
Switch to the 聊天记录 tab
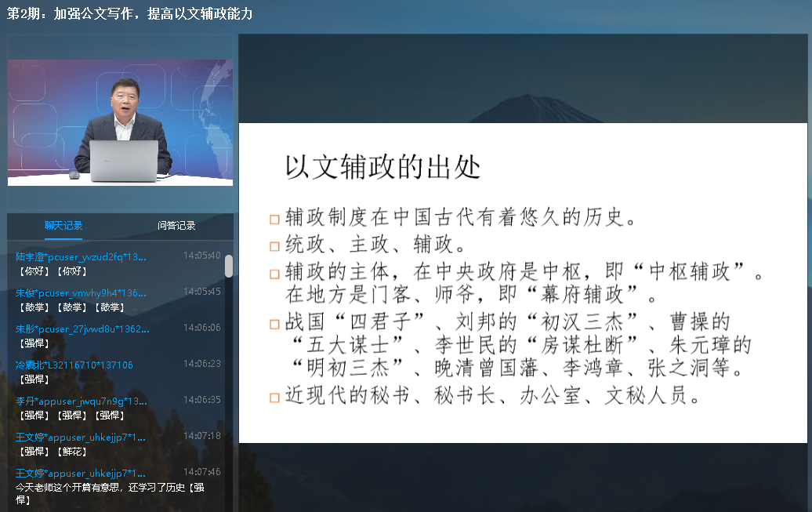pos(63,226)
